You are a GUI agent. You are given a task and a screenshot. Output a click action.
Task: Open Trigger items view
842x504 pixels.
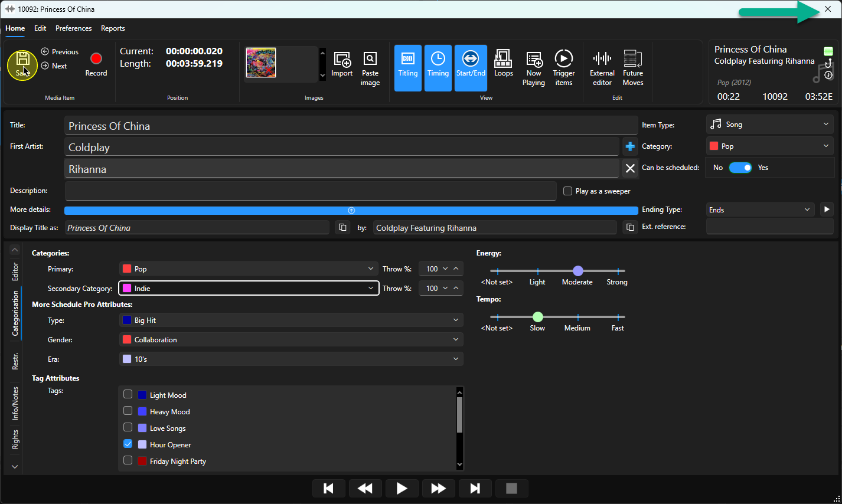[x=564, y=68]
